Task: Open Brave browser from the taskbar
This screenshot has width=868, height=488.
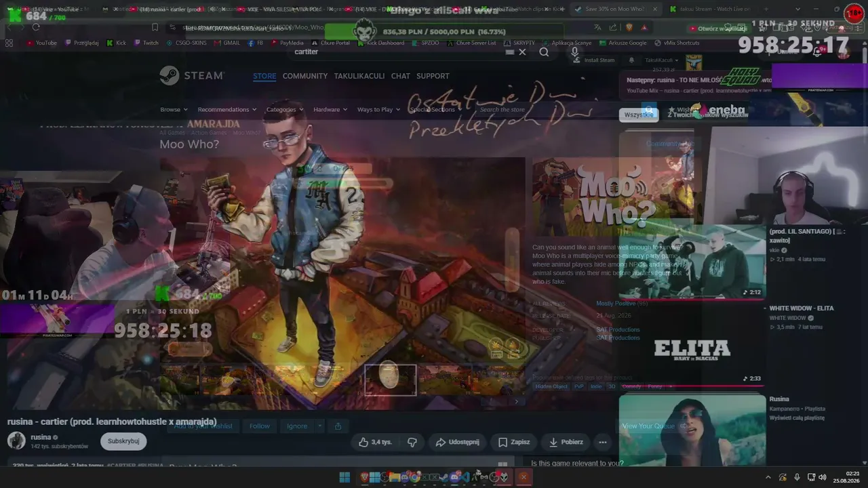Action: click(x=364, y=477)
